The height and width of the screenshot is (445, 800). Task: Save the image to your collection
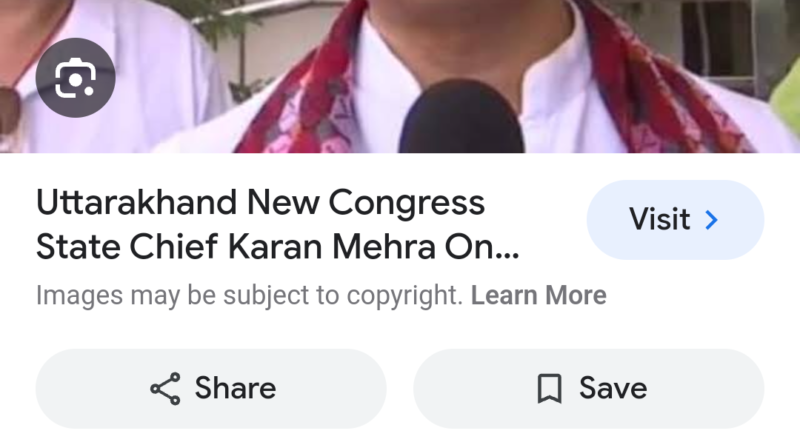click(588, 389)
